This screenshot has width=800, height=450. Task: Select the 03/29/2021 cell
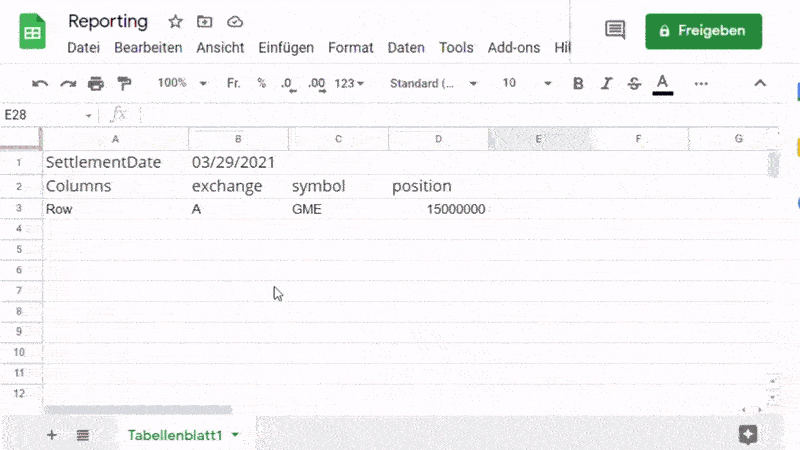tap(238, 163)
